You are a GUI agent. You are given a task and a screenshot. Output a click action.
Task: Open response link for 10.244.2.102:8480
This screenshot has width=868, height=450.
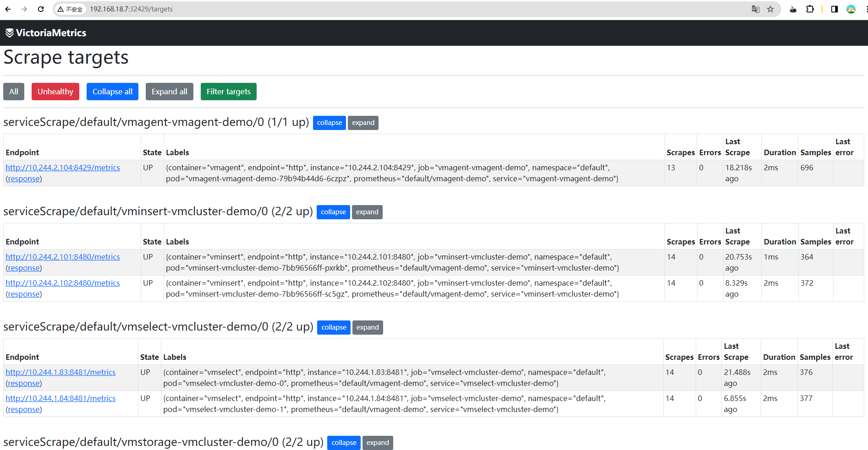[x=24, y=294]
